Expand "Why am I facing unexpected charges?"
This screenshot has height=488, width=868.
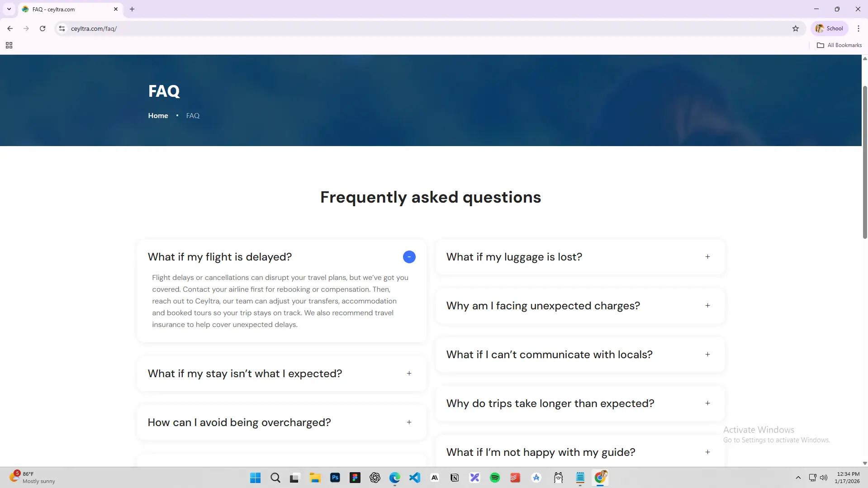(707, 306)
